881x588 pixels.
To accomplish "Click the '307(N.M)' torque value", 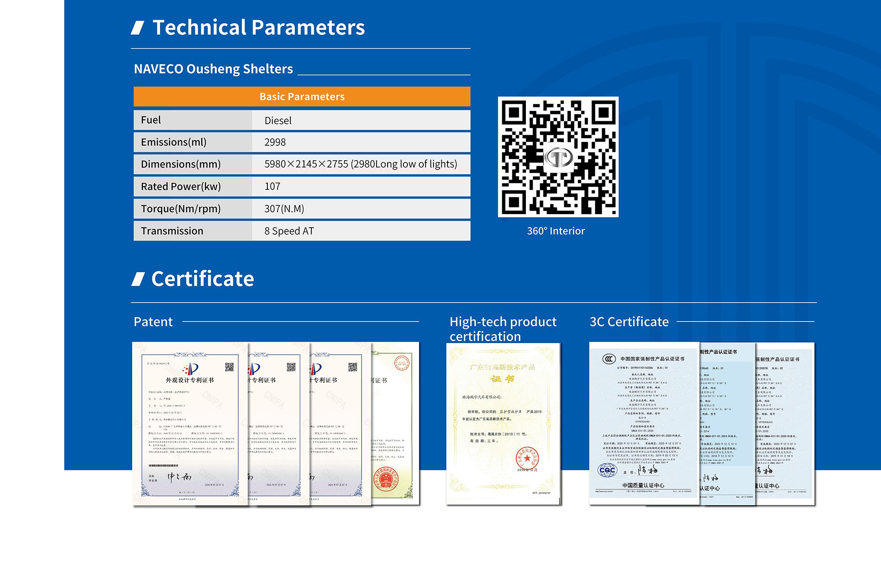I will click(x=284, y=208).
